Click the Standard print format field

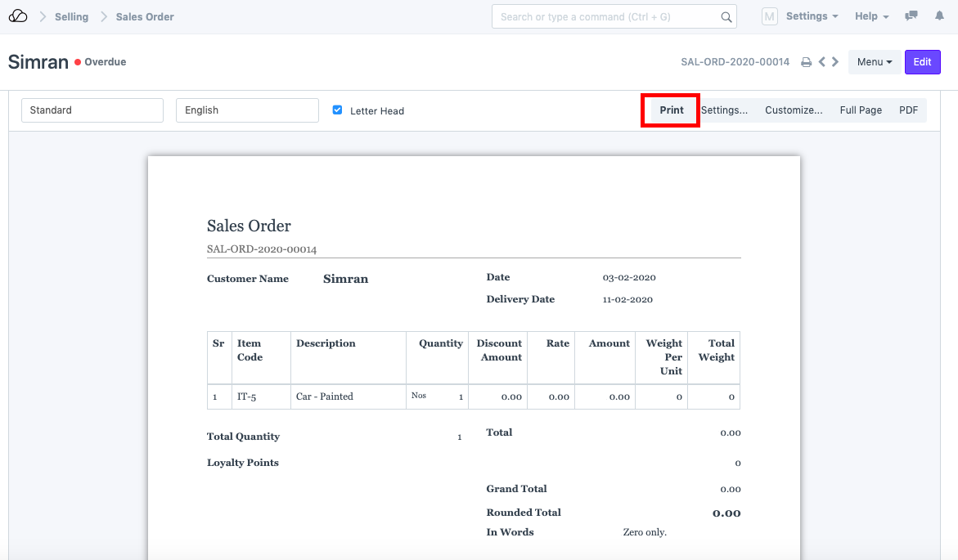(x=92, y=110)
